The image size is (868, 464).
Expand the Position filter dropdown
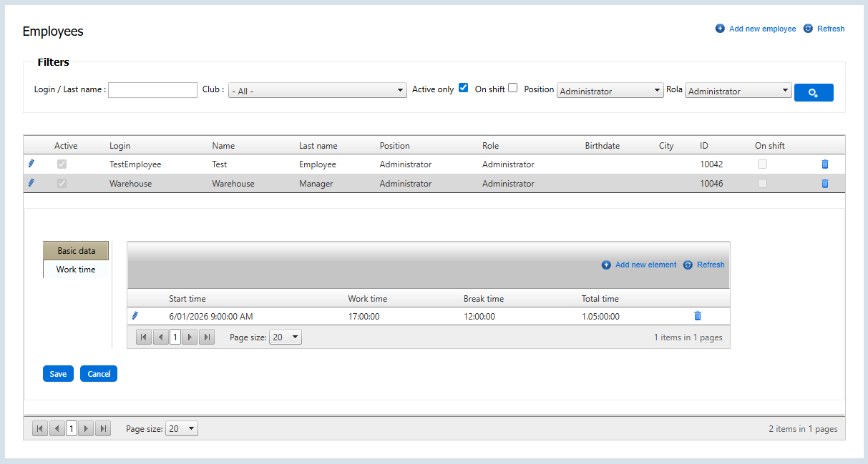610,91
